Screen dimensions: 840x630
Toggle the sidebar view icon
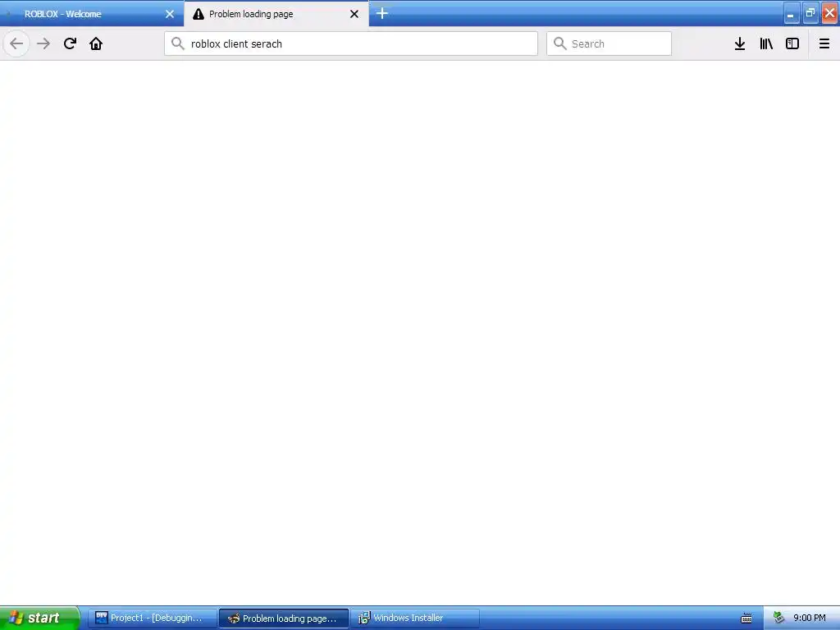[x=792, y=43]
